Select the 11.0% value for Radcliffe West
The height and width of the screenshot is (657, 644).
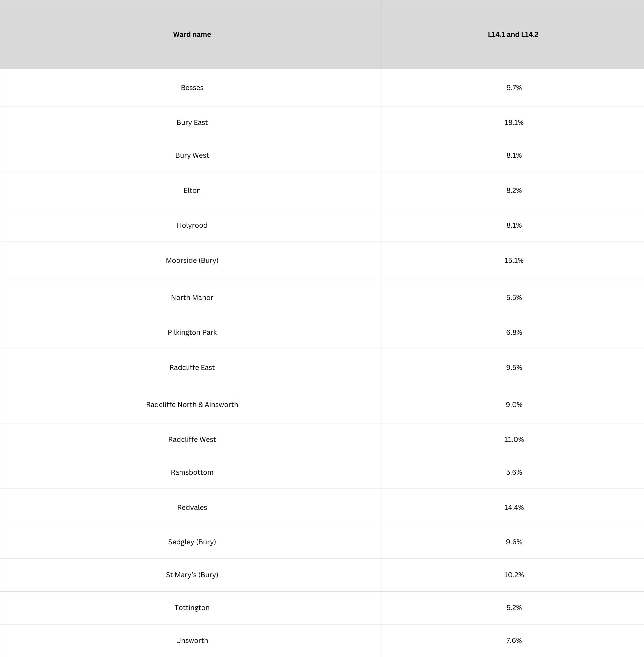(513, 440)
